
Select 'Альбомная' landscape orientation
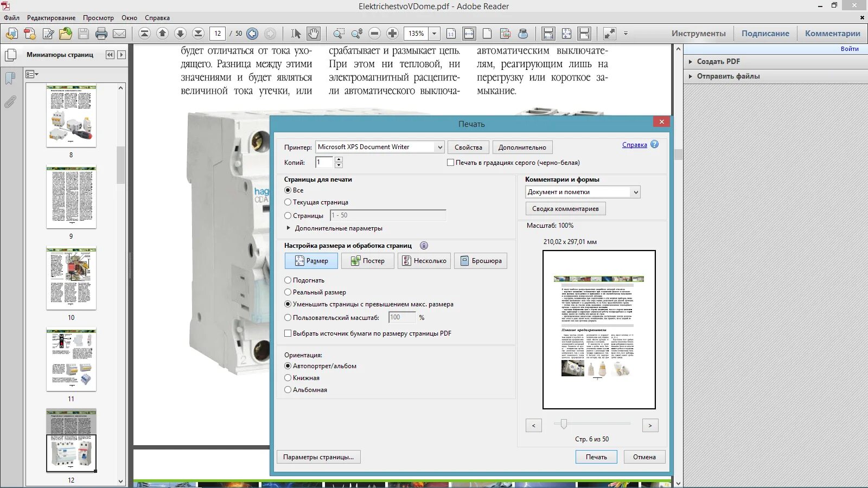288,390
